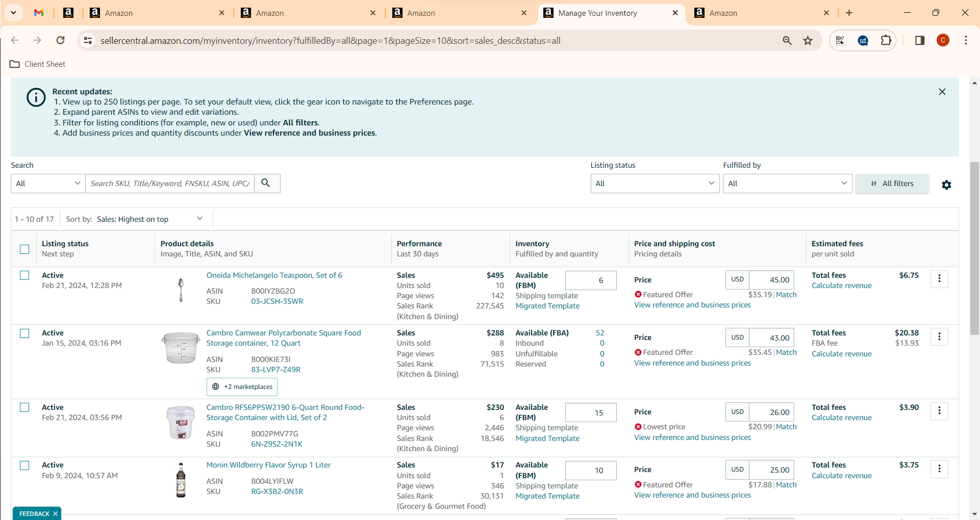Switch to the first Amazon tab
The image size is (980, 520).
157,13
